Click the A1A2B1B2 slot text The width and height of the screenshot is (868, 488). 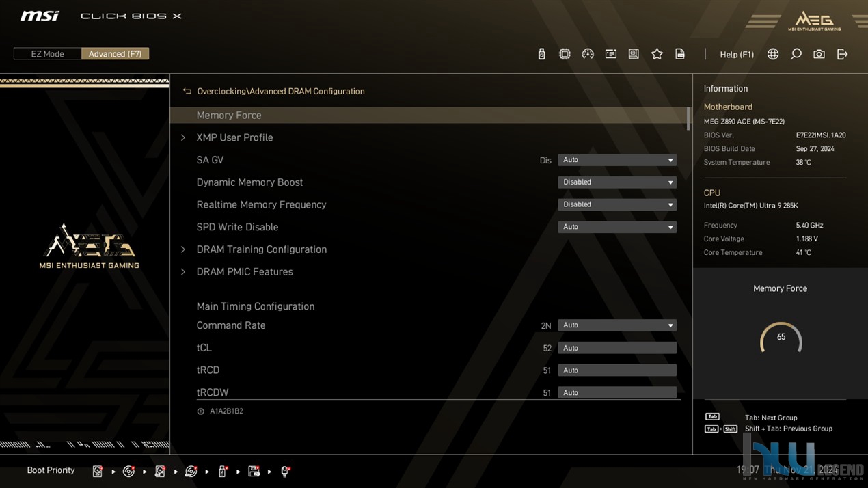pos(226,411)
